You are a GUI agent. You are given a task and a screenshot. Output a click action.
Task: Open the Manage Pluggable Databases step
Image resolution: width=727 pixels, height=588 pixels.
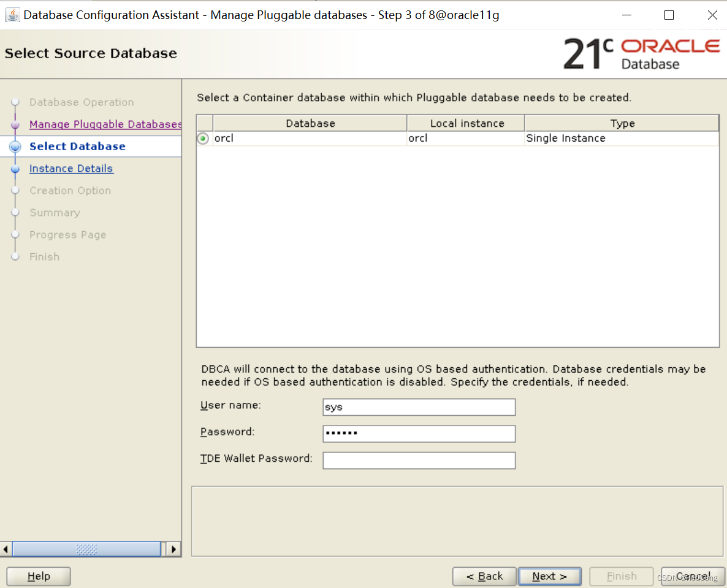(x=105, y=124)
